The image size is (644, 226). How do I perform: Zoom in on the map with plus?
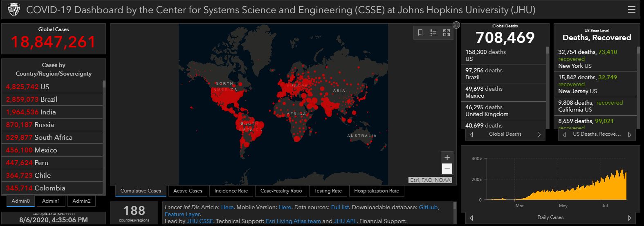click(x=447, y=157)
